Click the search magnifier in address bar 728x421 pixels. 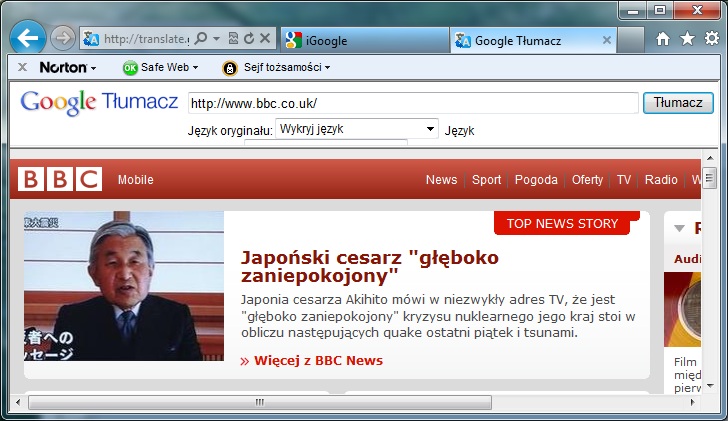point(201,38)
